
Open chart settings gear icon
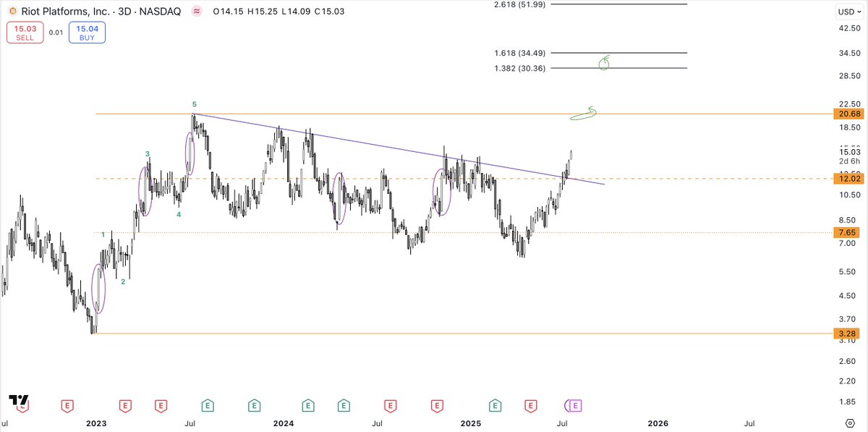(x=851, y=423)
